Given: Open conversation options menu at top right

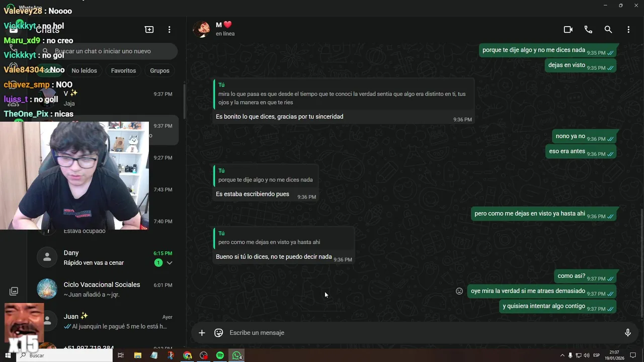Looking at the screenshot, I should 628,30.
